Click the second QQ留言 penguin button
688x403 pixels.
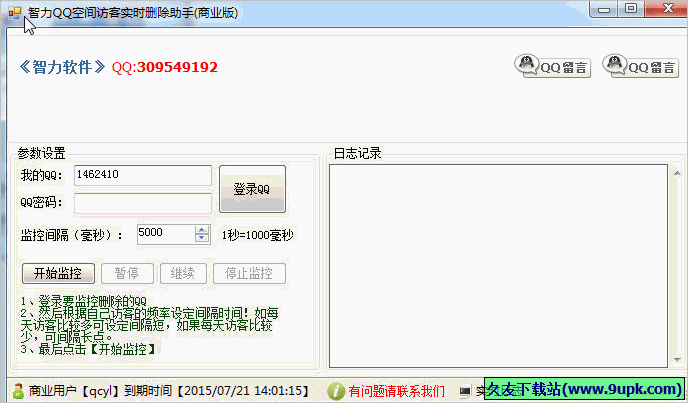[x=641, y=66]
